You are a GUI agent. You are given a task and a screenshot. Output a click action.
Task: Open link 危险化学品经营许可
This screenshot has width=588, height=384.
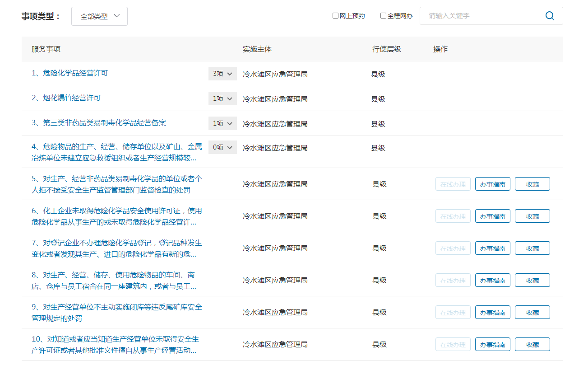pos(70,73)
